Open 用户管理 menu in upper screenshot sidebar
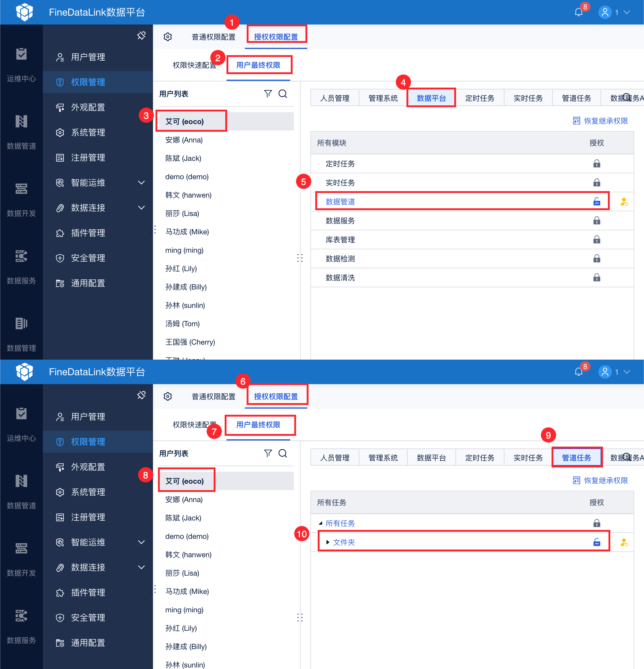 tap(98, 57)
